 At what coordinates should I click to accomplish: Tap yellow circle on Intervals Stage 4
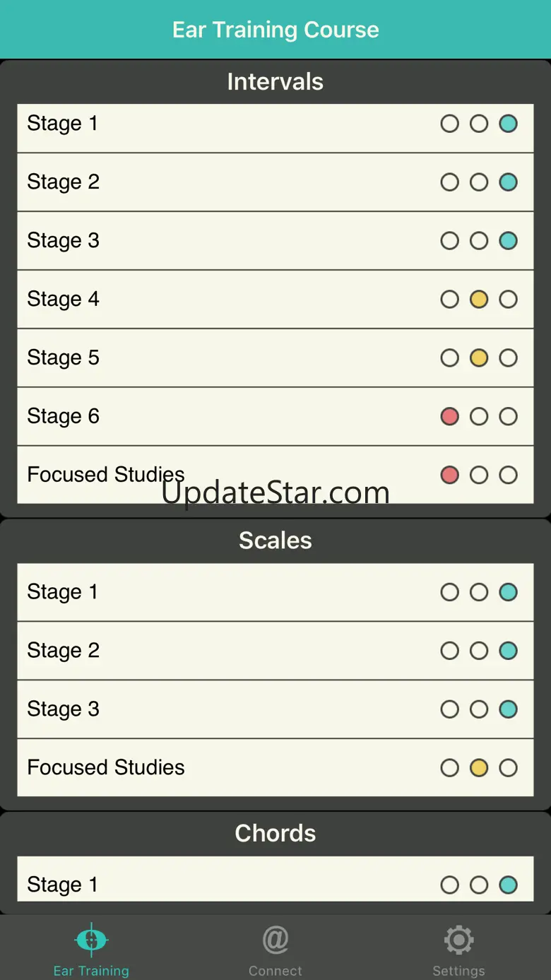pos(479,300)
